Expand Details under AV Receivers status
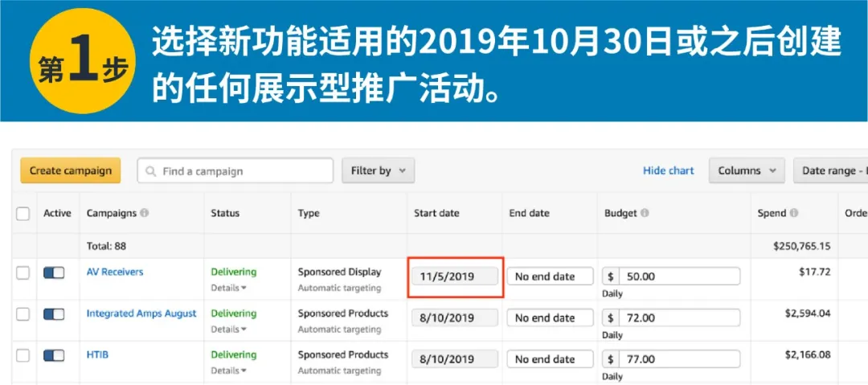 228,288
